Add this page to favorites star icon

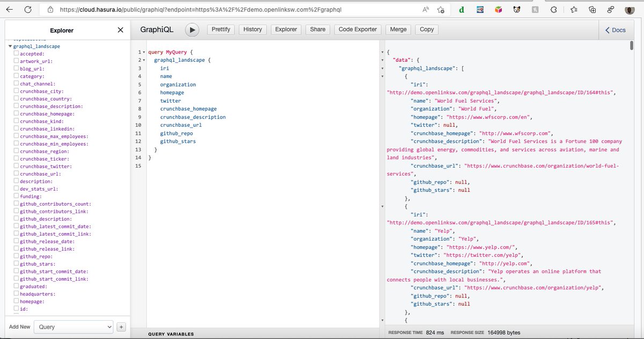point(441,10)
